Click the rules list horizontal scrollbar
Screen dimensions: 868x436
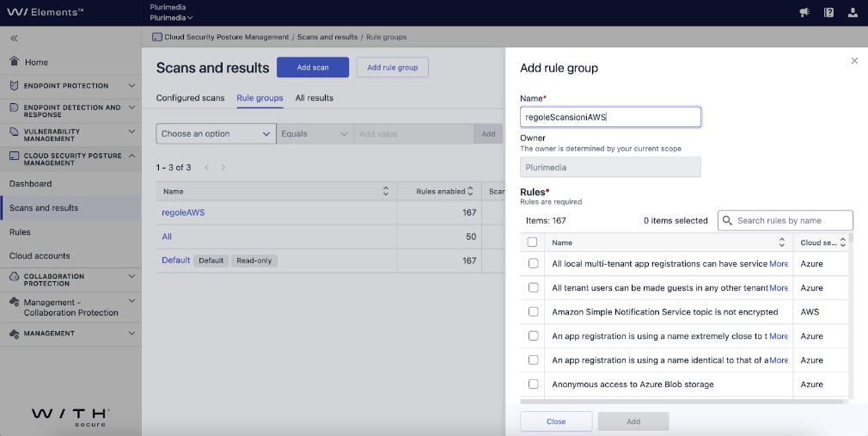coord(682,402)
